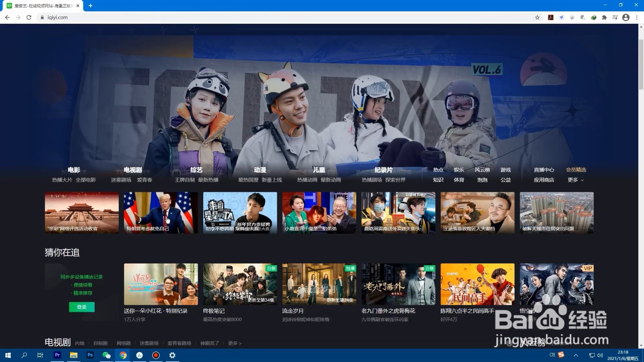Open the settings gear on the taskbar
The height and width of the screenshot is (362, 644).
click(172, 355)
